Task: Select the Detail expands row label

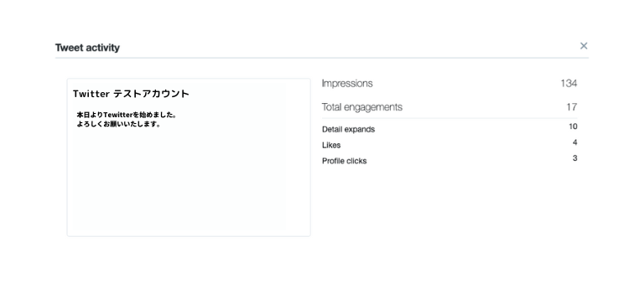Action: tap(348, 129)
